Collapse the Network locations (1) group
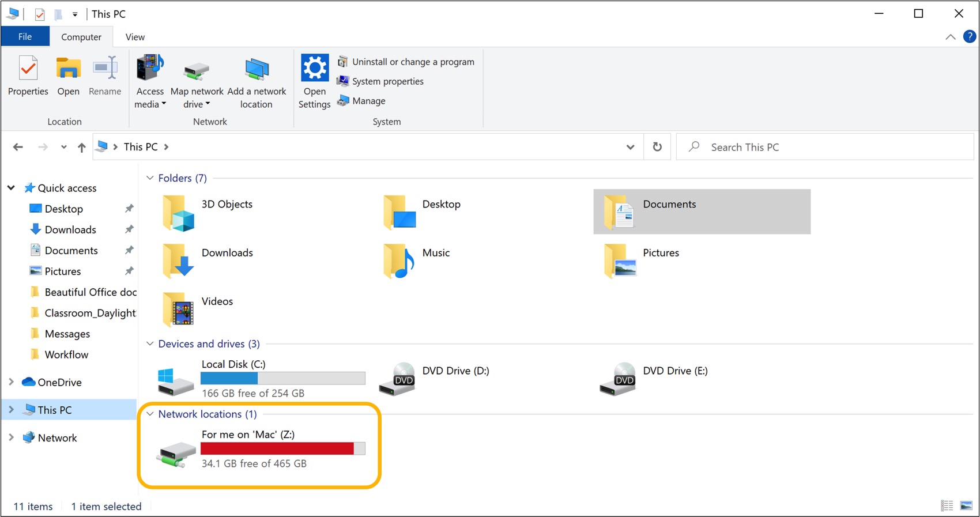The width and height of the screenshot is (980, 517). pos(150,414)
